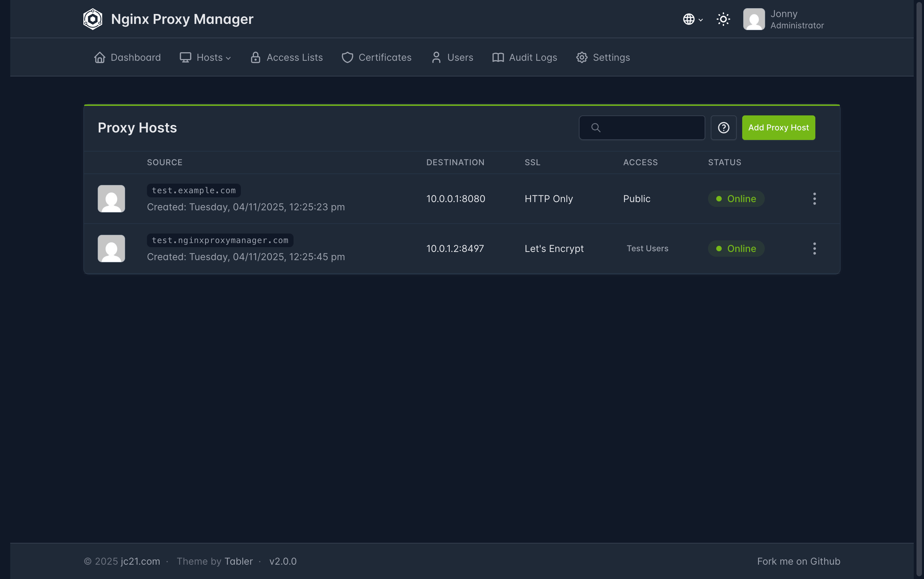The width and height of the screenshot is (924, 579).
Task: Open the help question mark icon
Action: coord(723,128)
